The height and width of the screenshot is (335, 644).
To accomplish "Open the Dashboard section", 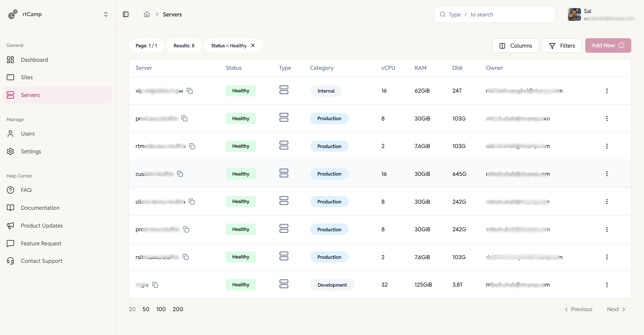I will pyautogui.click(x=35, y=60).
